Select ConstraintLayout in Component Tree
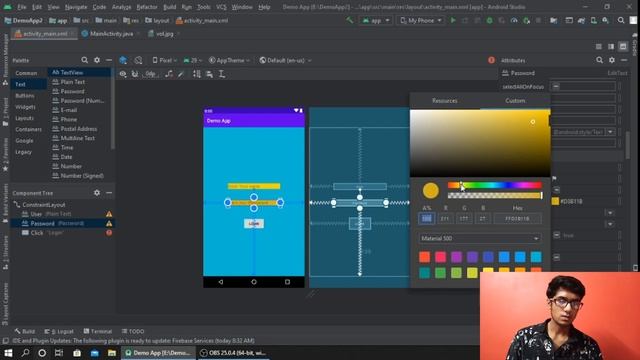This screenshot has width=640, height=360. 43,204
